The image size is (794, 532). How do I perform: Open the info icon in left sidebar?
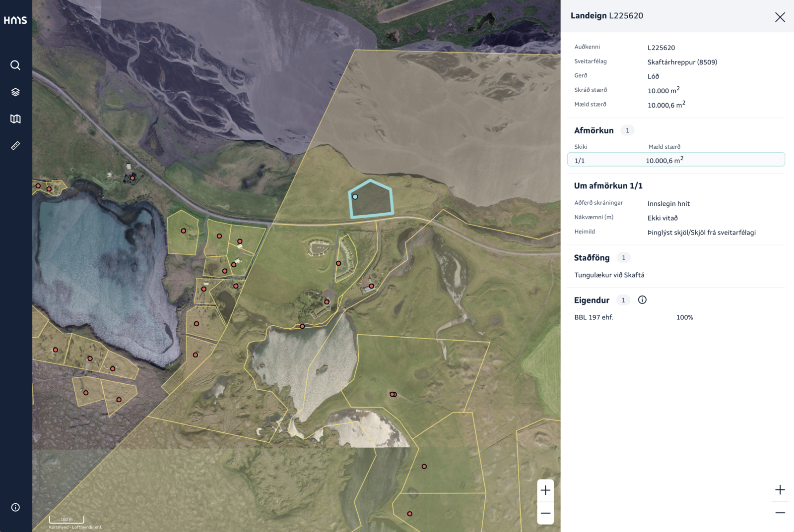(x=15, y=507)
